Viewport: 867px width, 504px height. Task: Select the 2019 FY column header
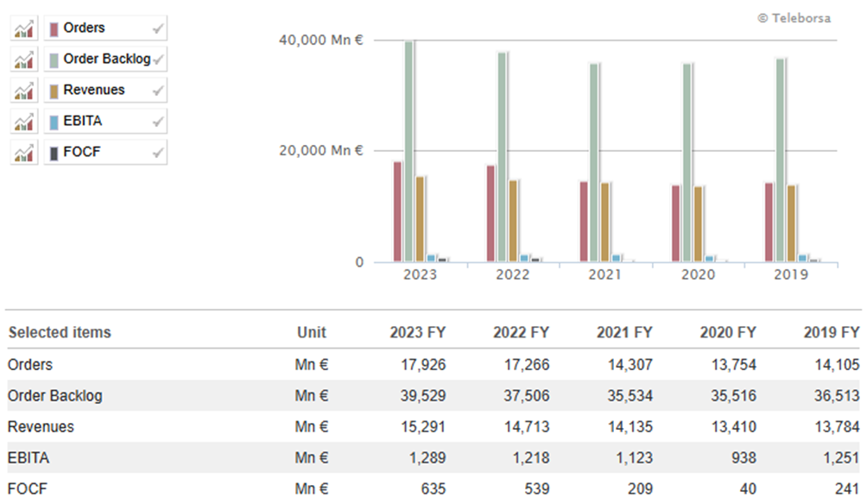[x=831, y=333]
